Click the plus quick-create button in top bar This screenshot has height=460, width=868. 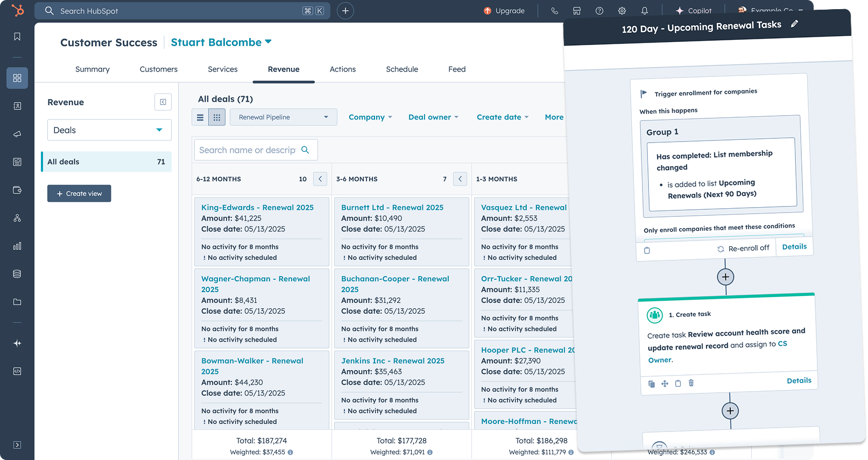(345, 11)
